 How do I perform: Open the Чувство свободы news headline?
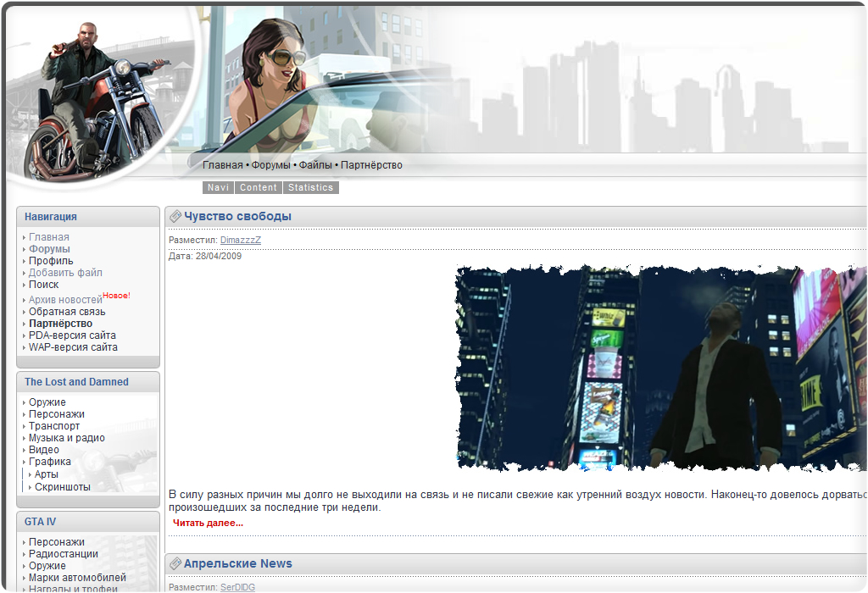pyautogui.click(x=237, y=216)
